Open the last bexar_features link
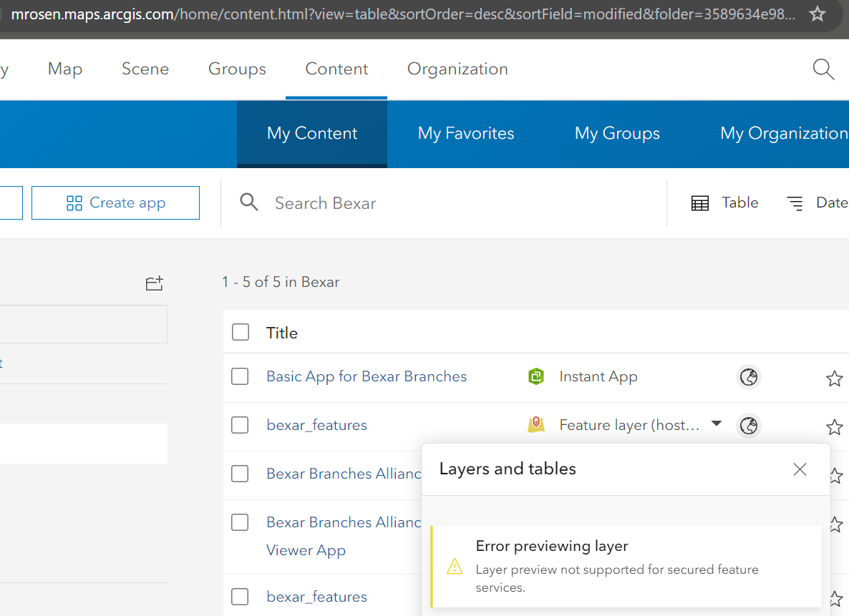Viewport: 849px width, 616px height. pos(316,597)
